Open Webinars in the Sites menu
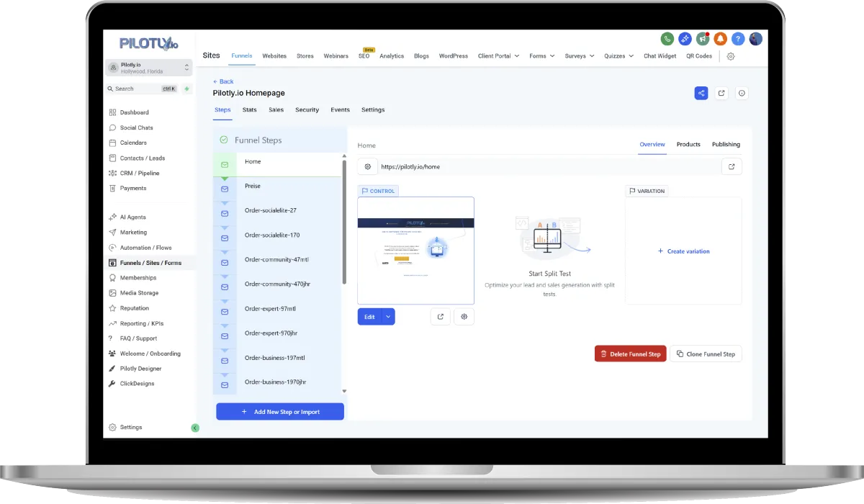Image resolution: width=864 pixels, height=504 pixels. click(x=336, y=56)
